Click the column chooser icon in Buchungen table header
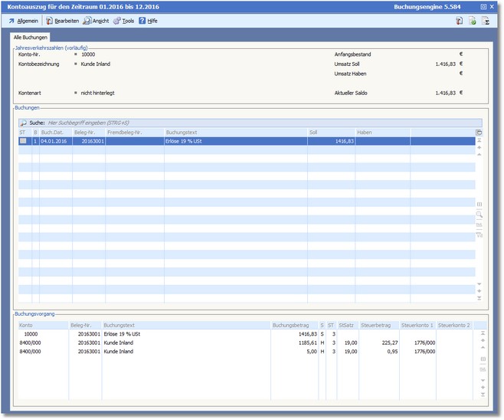The height and width of the screenshot is (420, 504). coord(479,133)
